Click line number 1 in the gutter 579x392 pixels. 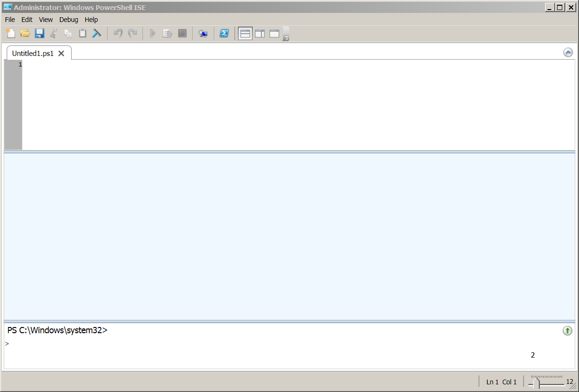click(x=20, y=65)
